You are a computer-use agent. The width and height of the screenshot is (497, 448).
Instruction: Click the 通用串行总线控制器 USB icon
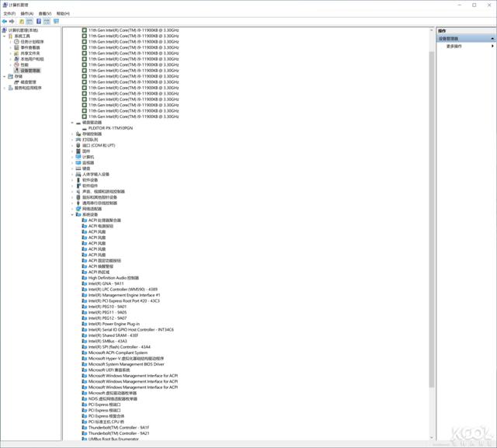tap(78, 203)
